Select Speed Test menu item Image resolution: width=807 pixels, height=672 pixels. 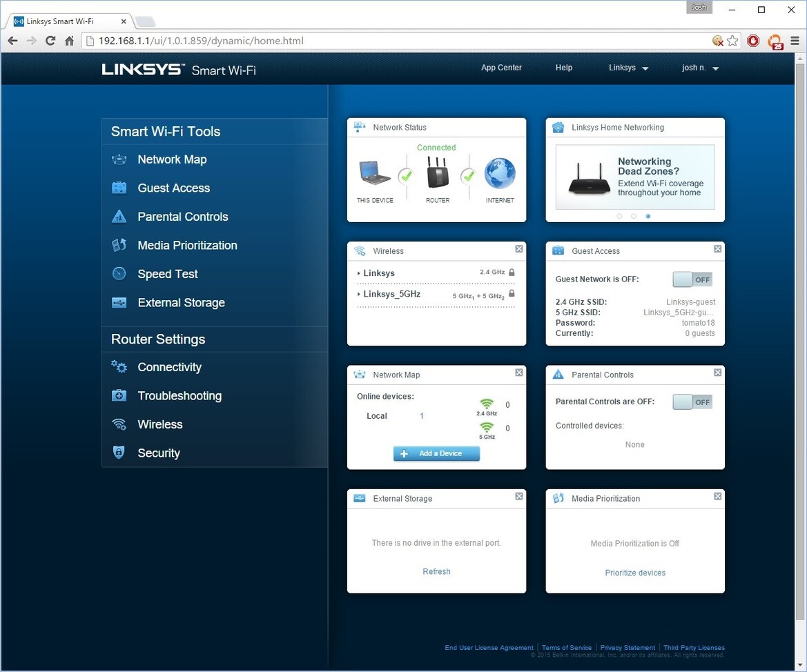pos(167,274)
